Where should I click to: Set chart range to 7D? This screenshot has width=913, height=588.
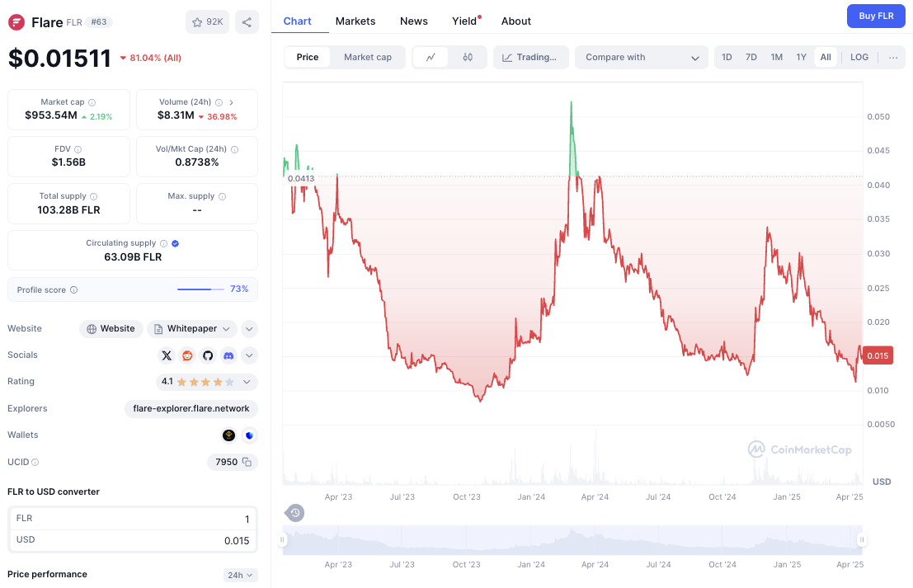click(x=751, y=57)
